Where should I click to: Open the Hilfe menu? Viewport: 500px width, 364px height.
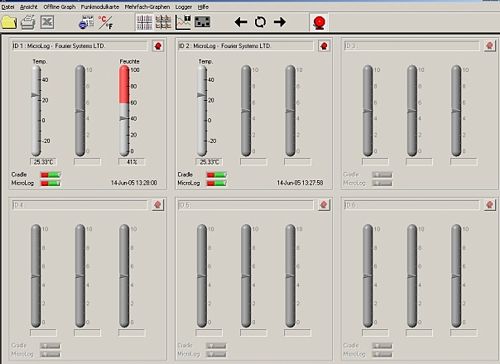(x=203, y=7)
